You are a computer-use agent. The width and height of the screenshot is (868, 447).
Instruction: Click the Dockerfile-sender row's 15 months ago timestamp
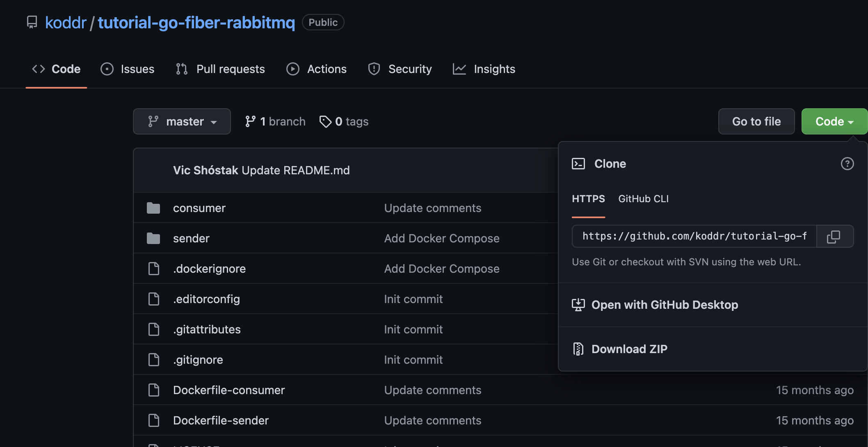pos(815,420)
